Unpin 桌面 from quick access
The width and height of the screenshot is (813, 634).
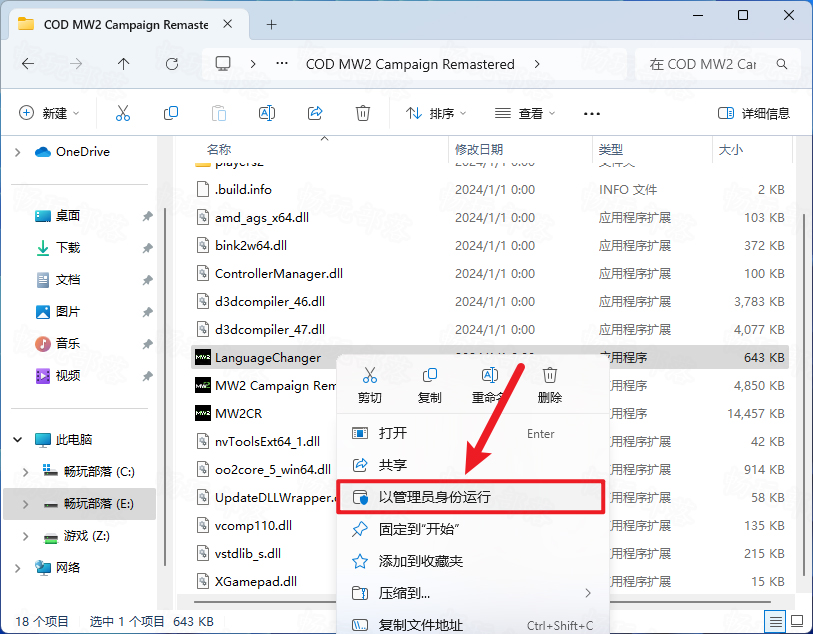pos(148,216)
